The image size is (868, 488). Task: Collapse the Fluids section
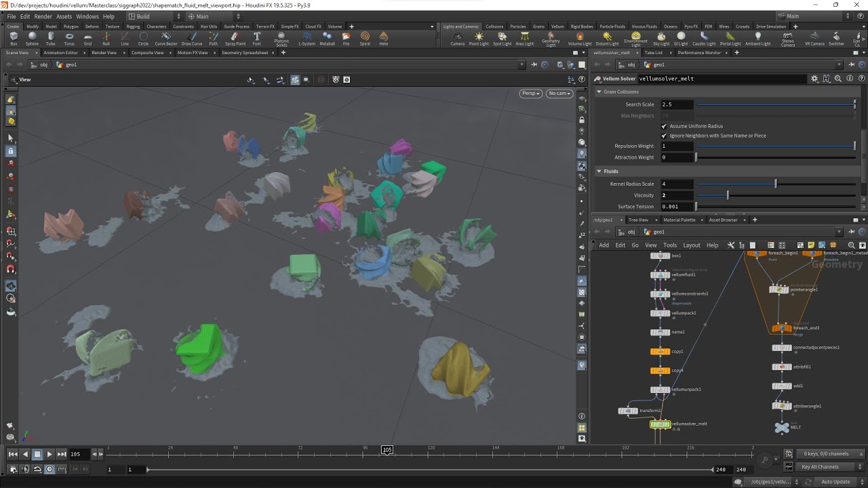point(599,171)
